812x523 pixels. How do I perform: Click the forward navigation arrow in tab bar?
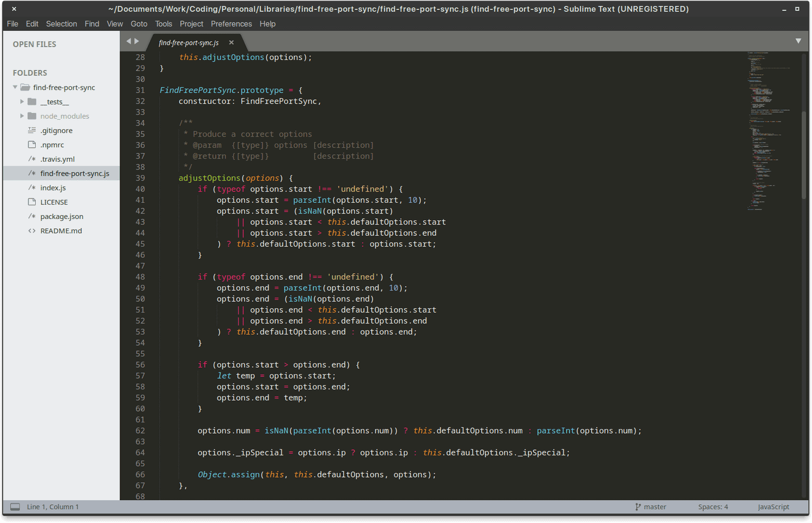[136, 41]
